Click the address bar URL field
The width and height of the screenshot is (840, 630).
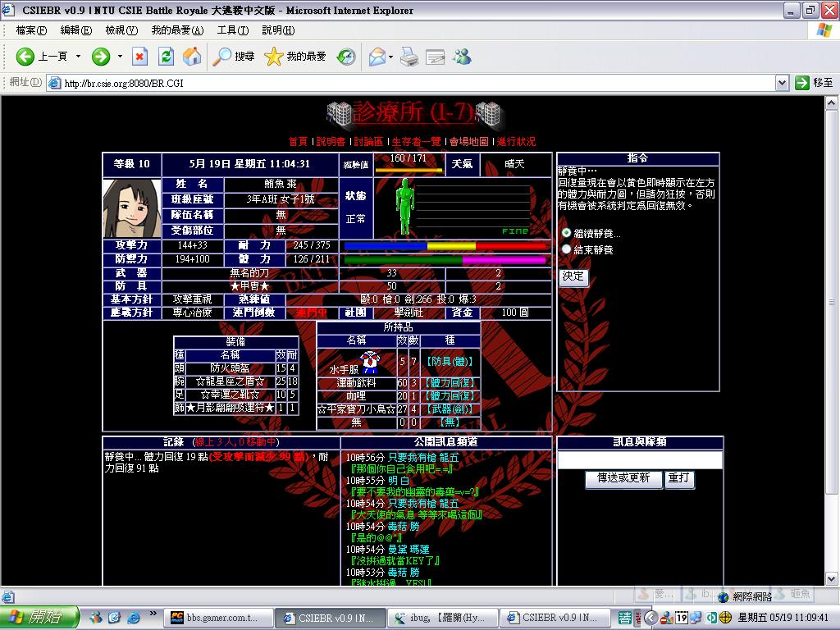(411, 83)
